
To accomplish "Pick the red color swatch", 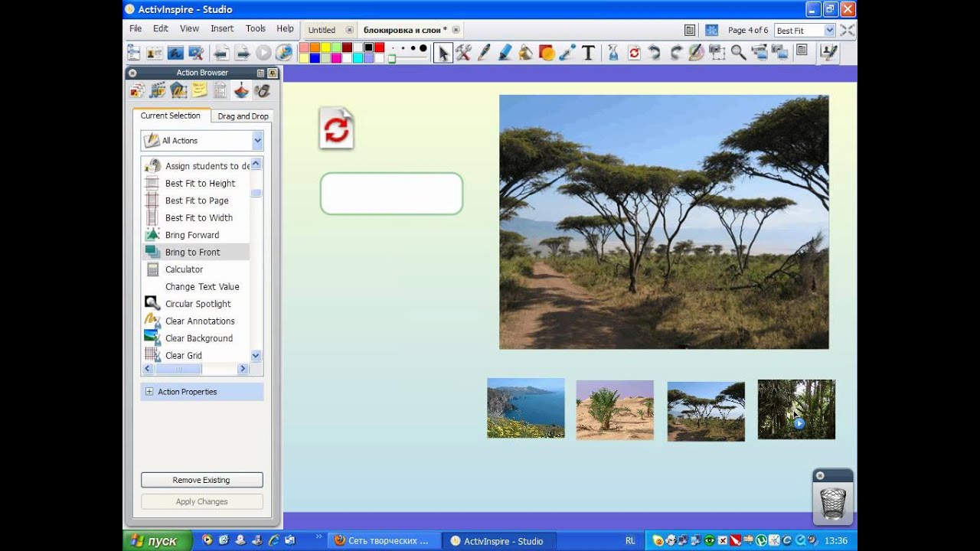I will 379,47.
